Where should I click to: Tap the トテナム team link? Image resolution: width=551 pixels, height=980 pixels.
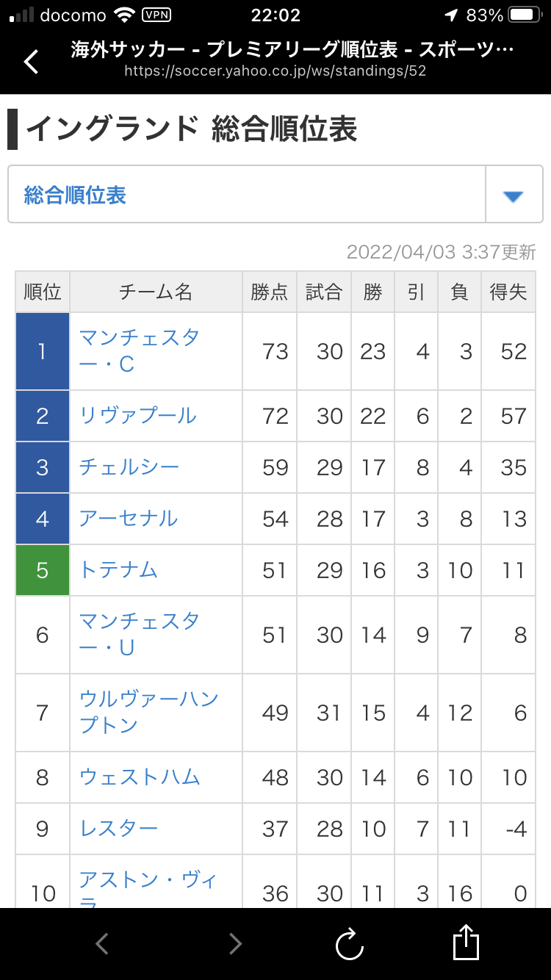(118, 570)
